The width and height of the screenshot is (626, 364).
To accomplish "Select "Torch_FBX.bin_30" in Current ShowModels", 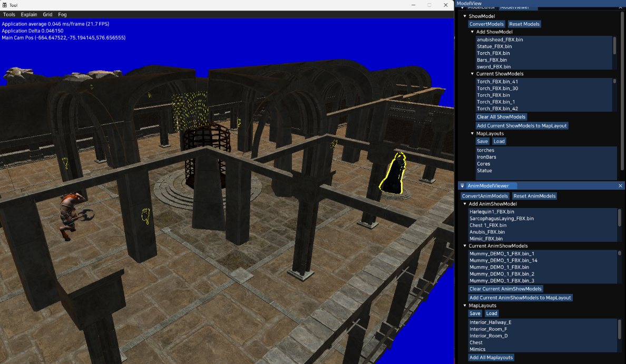I will [x=544, y=88].
